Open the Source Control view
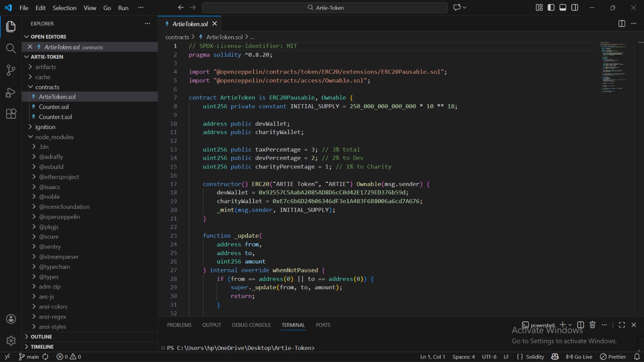 [x=11, y=70]
